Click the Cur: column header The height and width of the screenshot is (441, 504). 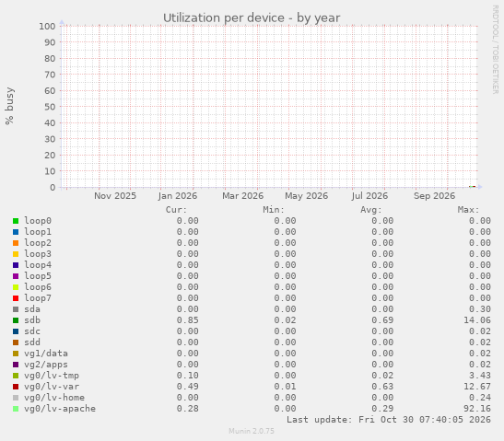coord(176,210)
